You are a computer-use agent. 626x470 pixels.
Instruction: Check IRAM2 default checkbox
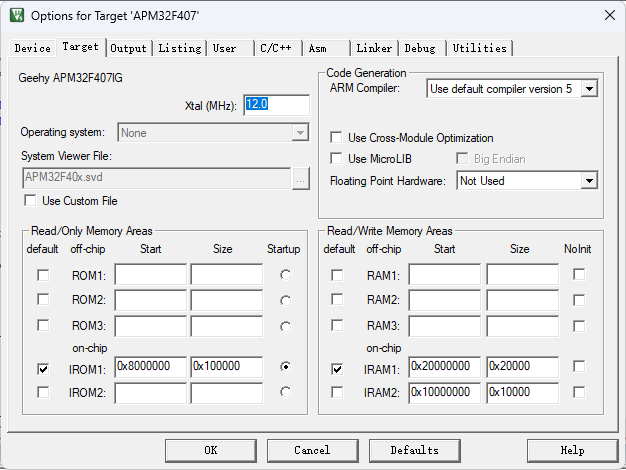[337, 392]
